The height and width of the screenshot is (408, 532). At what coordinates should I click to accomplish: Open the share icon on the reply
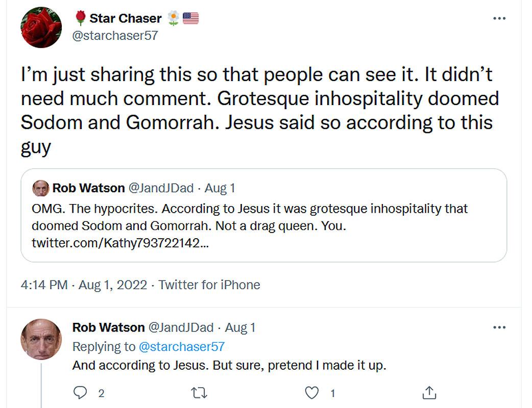point(429,393)
